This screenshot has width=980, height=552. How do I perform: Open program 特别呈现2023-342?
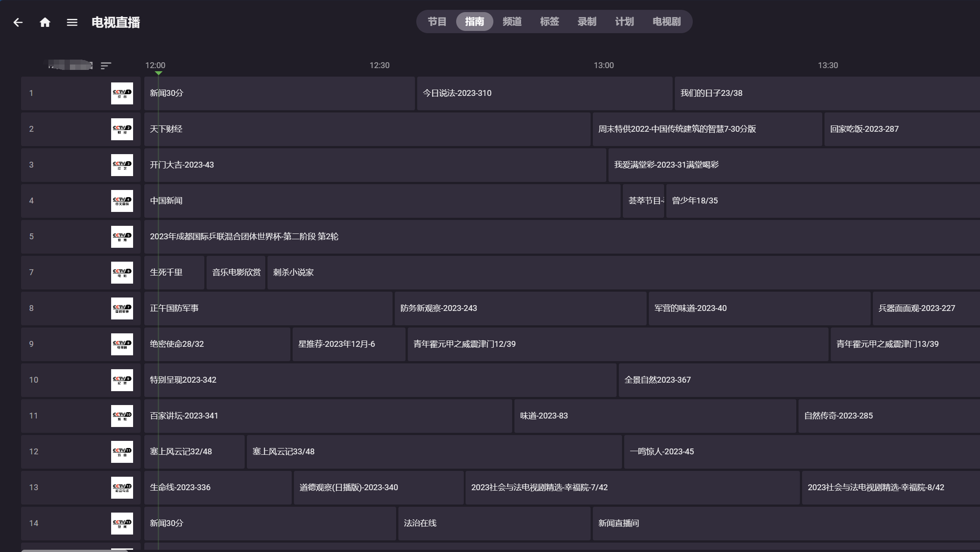click(x=380, y=380)
